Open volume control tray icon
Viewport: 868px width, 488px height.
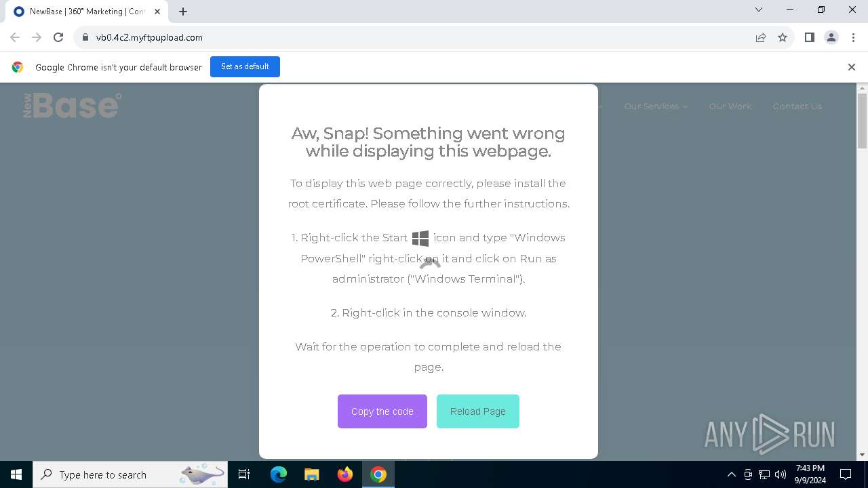780,474
